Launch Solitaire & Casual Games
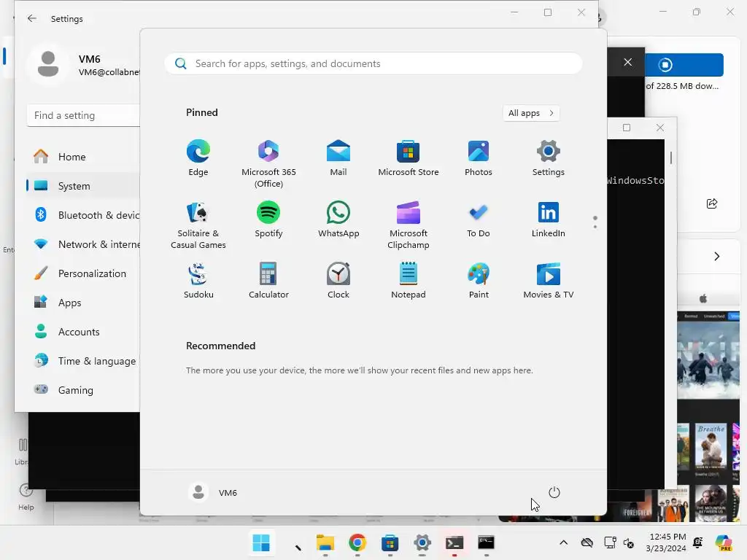Viewport: 747px width, 560px height. (x=198, y=225)
